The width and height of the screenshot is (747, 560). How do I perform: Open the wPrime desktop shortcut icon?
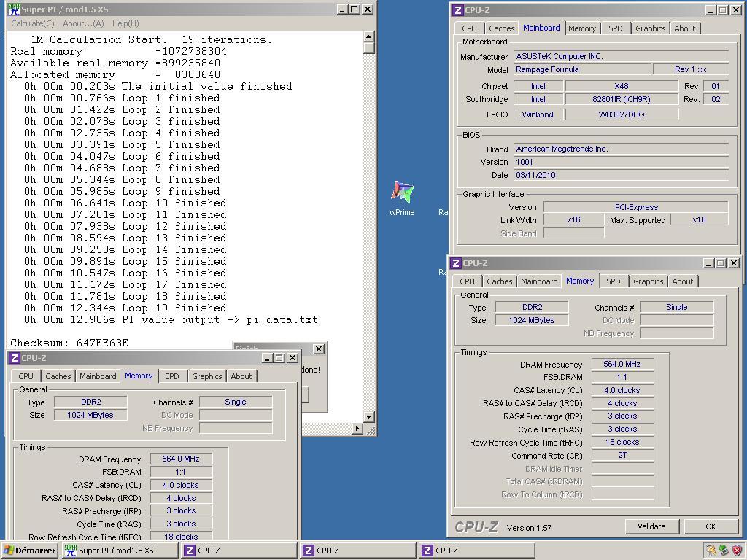click(402, 192)
